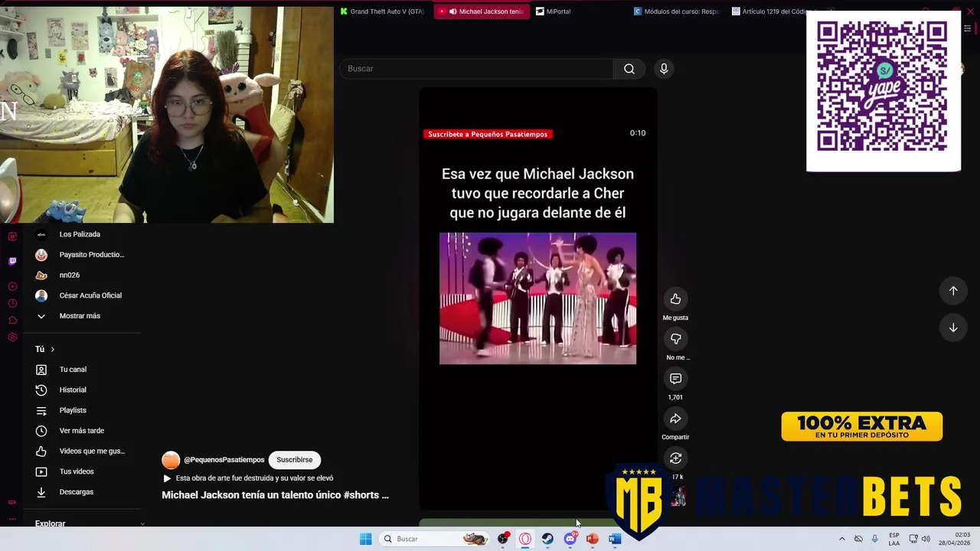Open the Windows Start menu

[x=365, y=539]
